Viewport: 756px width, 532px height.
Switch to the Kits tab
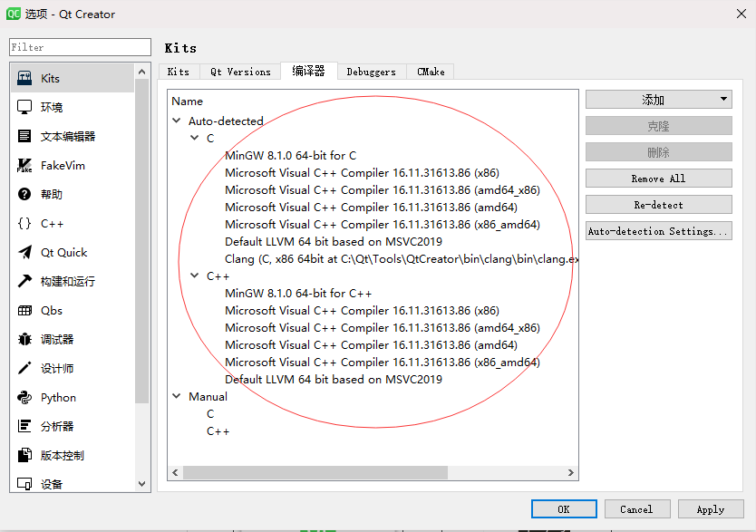click(179, 72)
